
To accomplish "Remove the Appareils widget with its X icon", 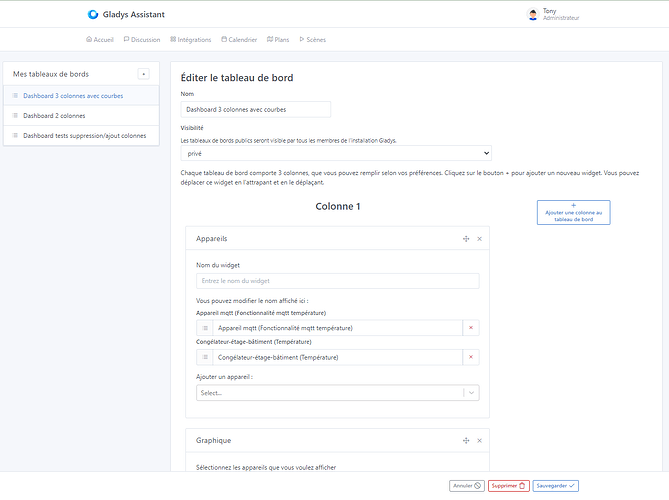I will (x=479, y=239).
